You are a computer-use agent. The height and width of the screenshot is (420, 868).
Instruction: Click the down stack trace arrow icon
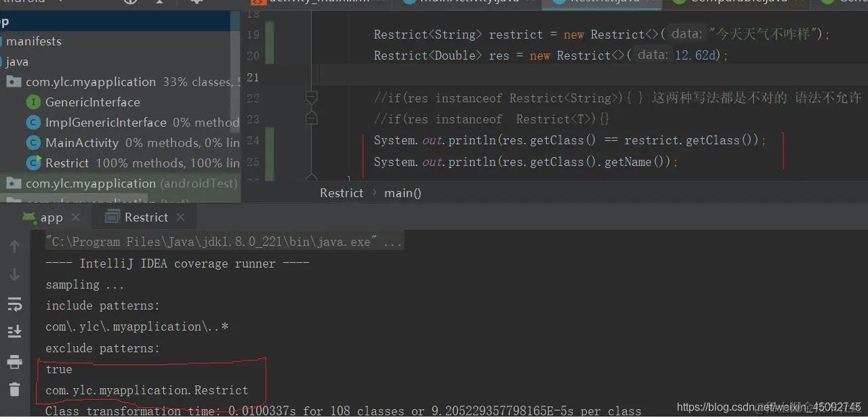coord(14,275)
